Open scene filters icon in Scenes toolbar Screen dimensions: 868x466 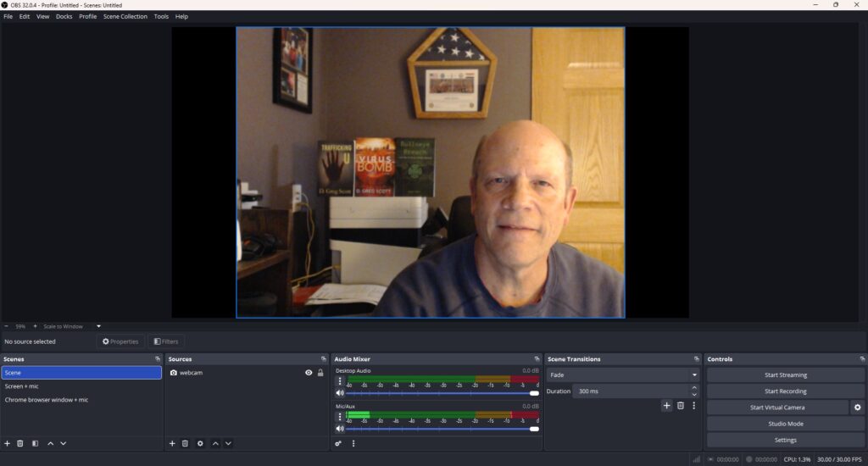tap(35, 443)
